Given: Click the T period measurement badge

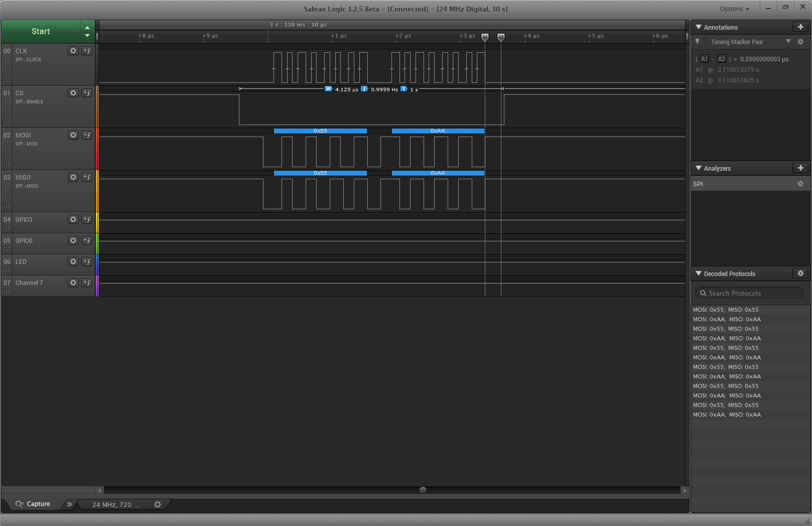Looking at the screenshot, I should click(x=403, y=89).
